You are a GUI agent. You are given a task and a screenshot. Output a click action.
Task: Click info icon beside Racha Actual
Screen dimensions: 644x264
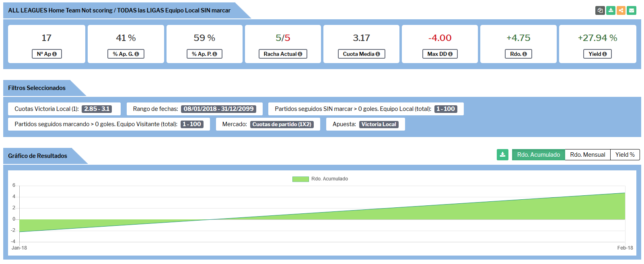tap(300, 54)
